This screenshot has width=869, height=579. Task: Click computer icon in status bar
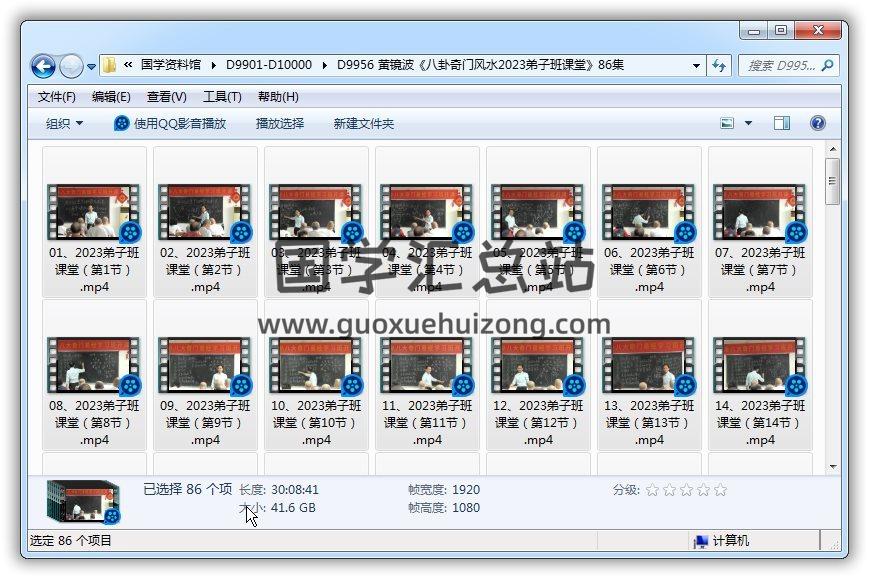coord(702,541)
